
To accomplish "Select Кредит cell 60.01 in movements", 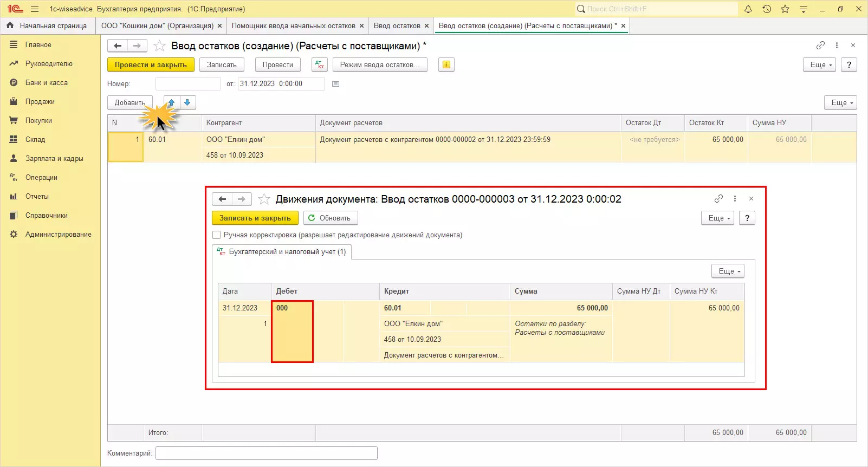I will point(405,308).
